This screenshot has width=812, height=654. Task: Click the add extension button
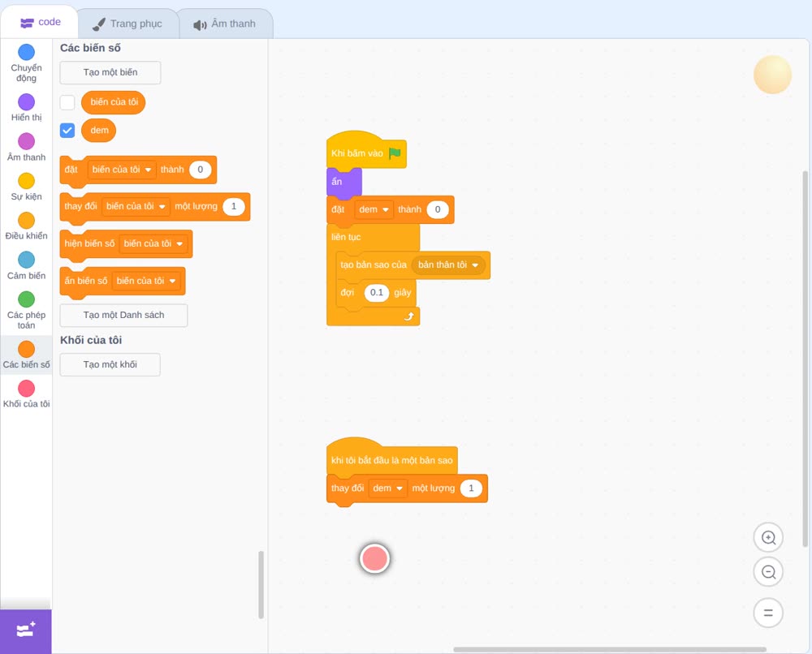click(26, 631)
